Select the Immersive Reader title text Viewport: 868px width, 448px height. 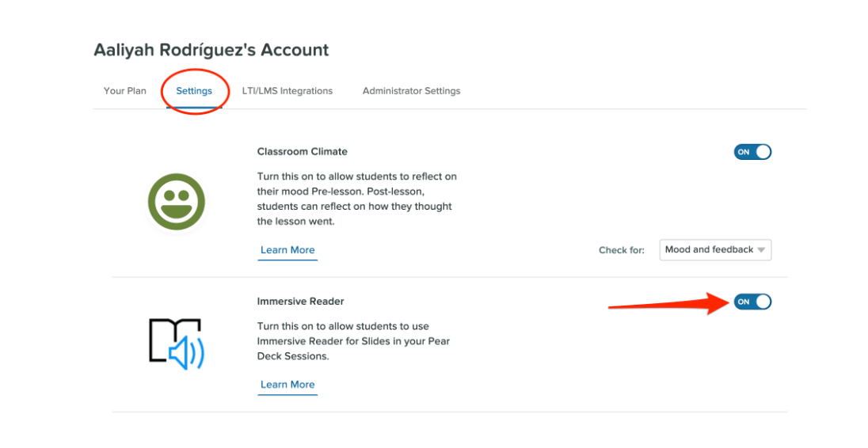point(301,302)
